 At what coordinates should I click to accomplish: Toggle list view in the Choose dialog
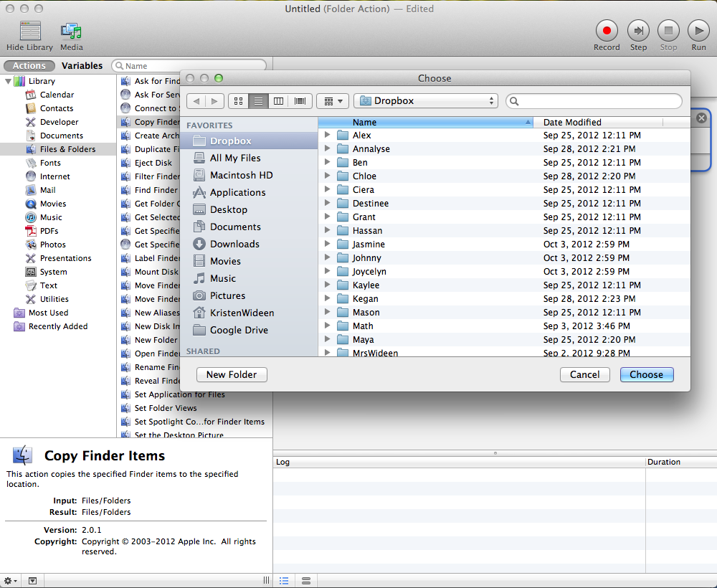click(x=258, y=101)
